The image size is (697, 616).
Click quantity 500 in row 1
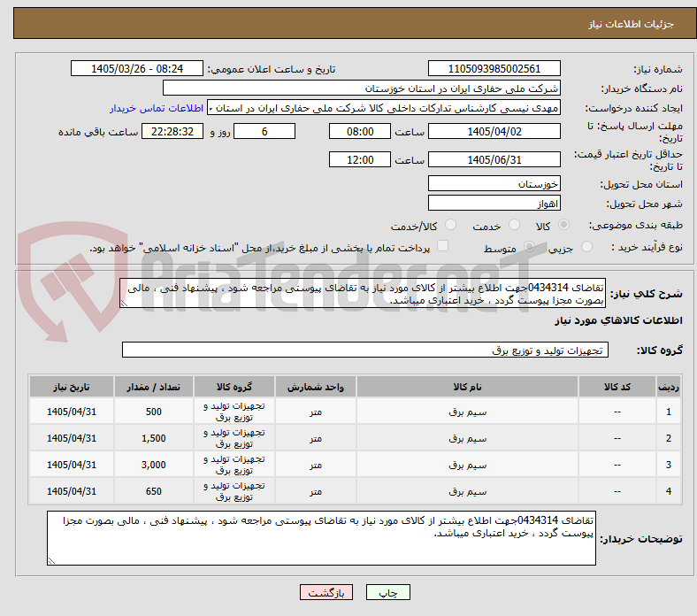pos(153,412)
